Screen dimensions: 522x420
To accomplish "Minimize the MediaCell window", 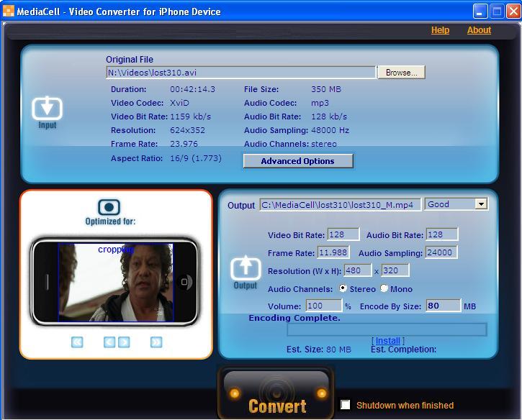I will 480,12.
